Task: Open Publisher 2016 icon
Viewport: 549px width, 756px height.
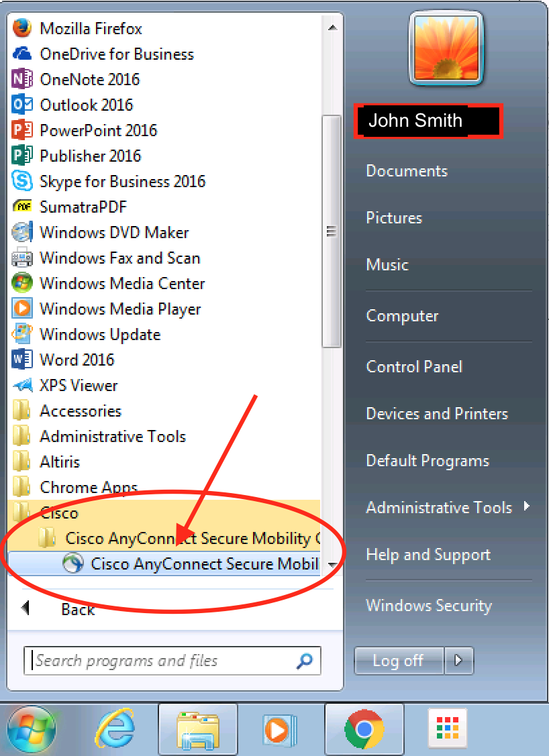Action: (x=21, y=156)
